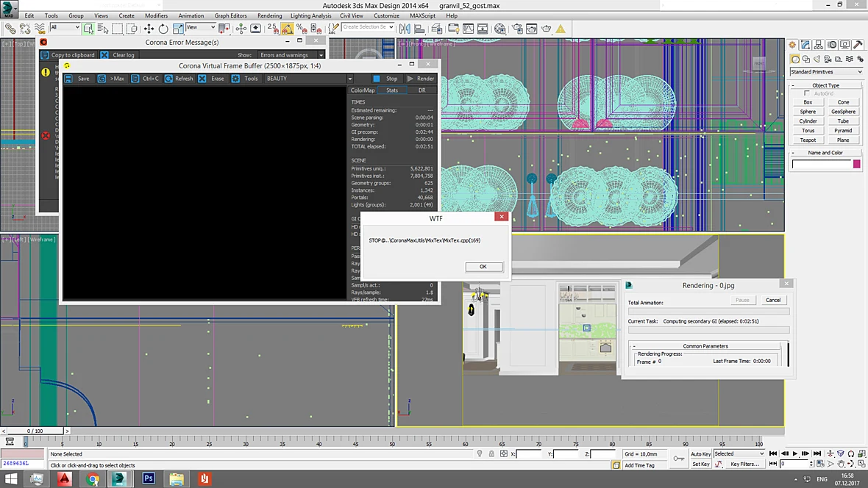Toggle the 2.5D Snaps button
Image resolution: width=868 pixels, height=488 pixels.
coord(272,28)
